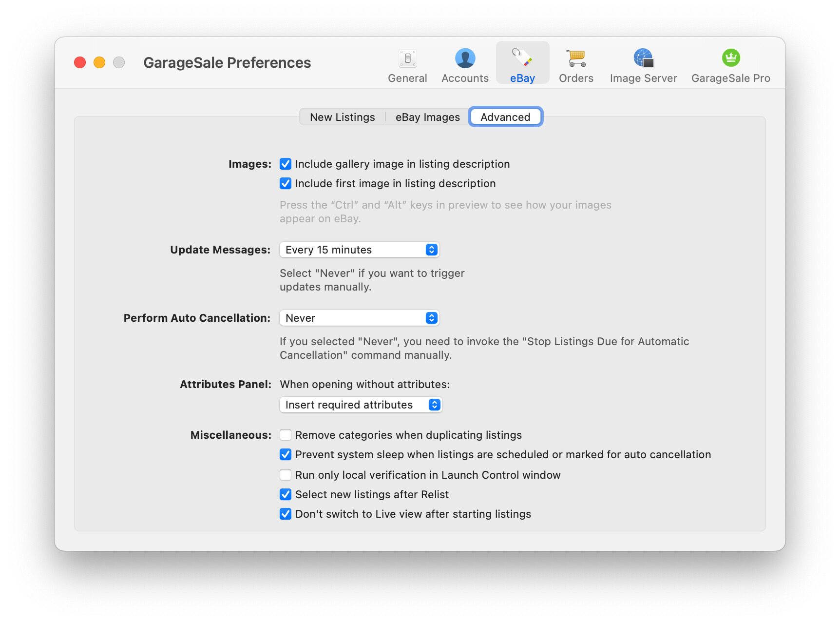Viewport: 840px width, 623px height.
Task: Switch to the eBay Images tab
Action: tap(427, 117)
